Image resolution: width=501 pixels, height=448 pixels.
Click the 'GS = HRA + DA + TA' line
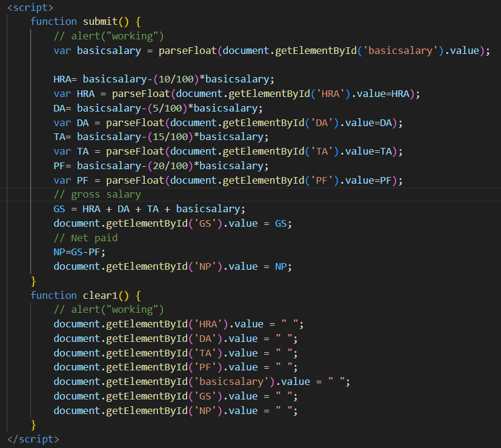149,209
